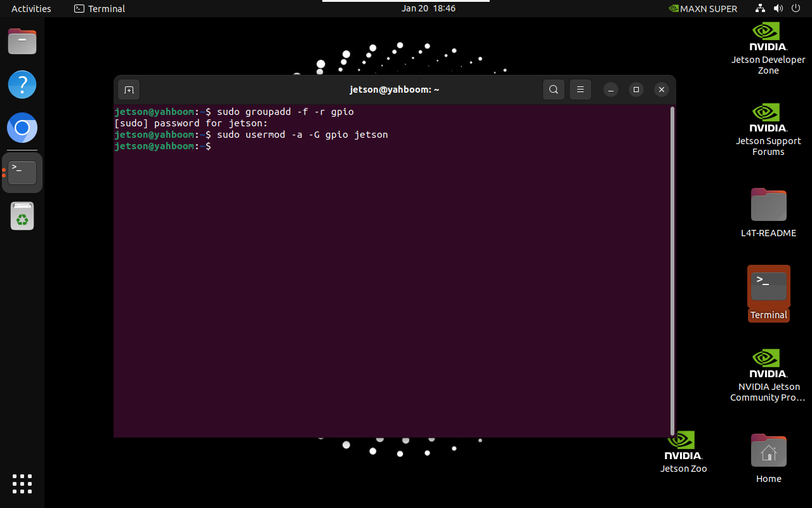812x508 pixels.
Task: Open the Home folder on desktop
Action: [x=768, y=458]
